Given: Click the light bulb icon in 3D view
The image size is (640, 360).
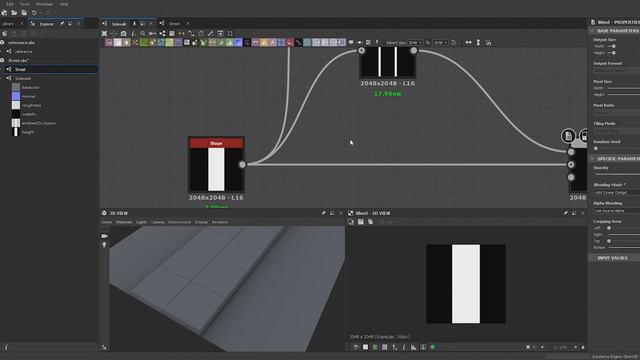Looking at the screenshot, I should point(104,245).
